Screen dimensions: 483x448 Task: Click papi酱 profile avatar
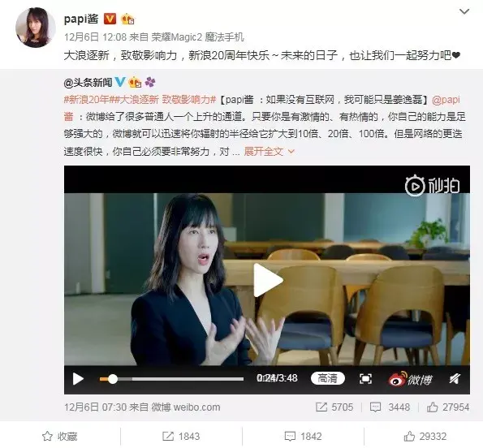pos(35,28)
